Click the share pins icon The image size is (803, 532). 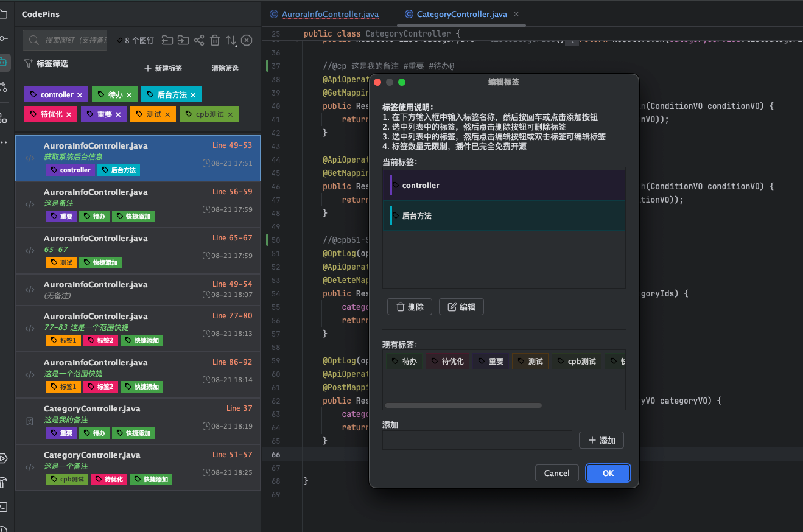pyautogui.click(x=199, y=40)
